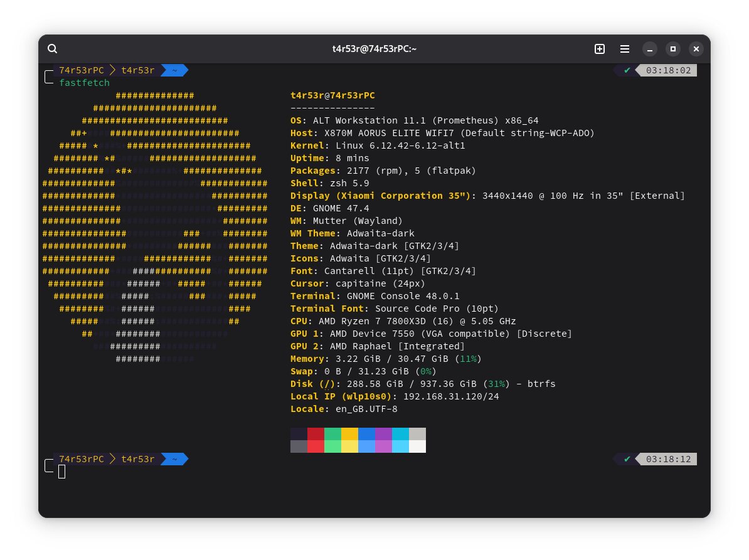Select the dark yellow swatch in the upper palette row

tap(349, 433)
